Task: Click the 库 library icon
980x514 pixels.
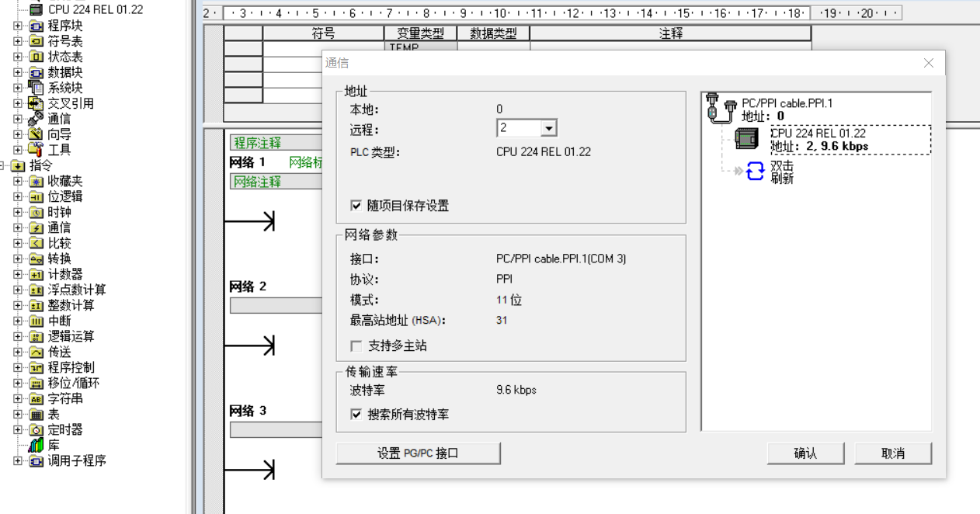Action: 36,445
